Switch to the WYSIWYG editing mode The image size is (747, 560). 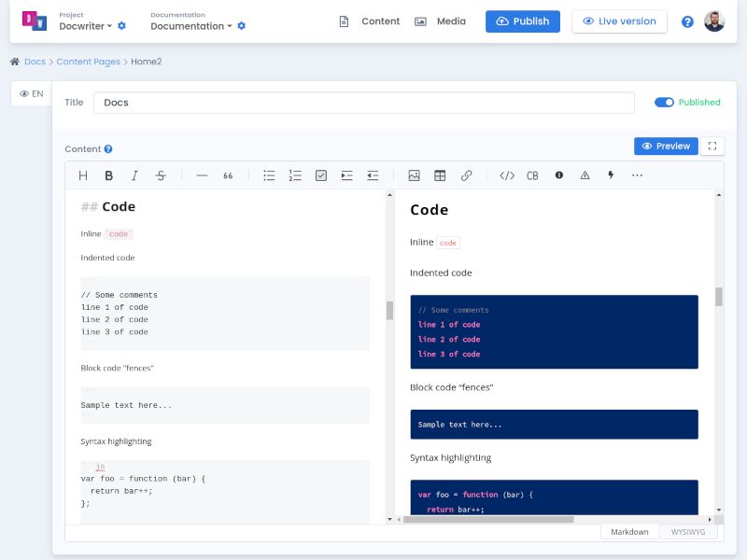pos(689,531)
